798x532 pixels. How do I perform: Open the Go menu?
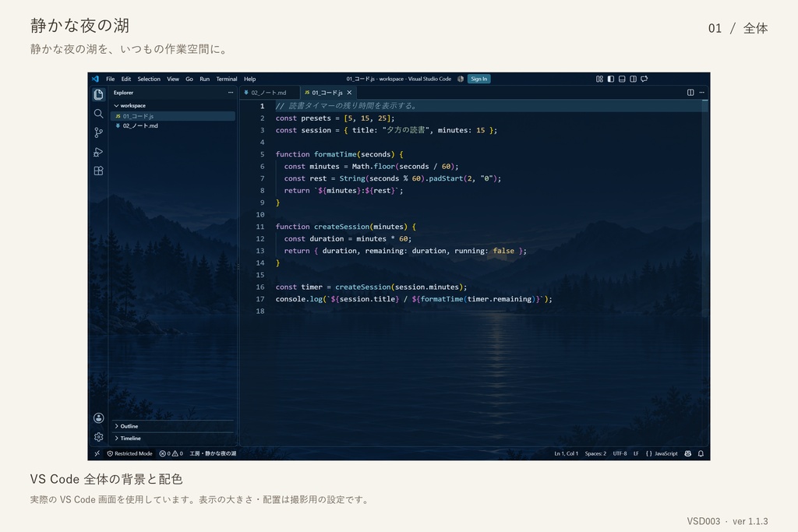[189, 79]
